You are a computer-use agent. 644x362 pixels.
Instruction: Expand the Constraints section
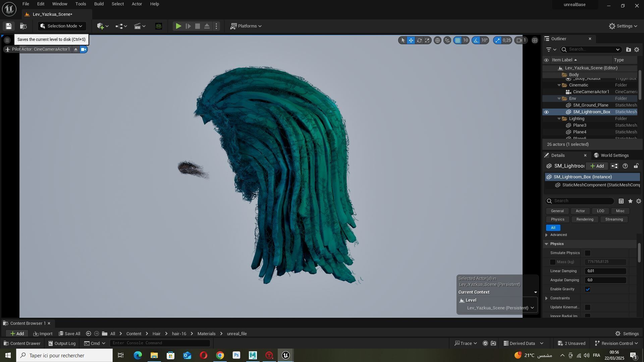pos(547,298)
